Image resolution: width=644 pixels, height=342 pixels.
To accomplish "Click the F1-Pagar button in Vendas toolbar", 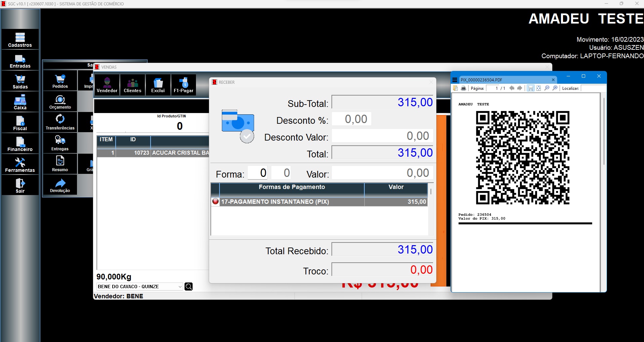I will [x=184, y=85].
